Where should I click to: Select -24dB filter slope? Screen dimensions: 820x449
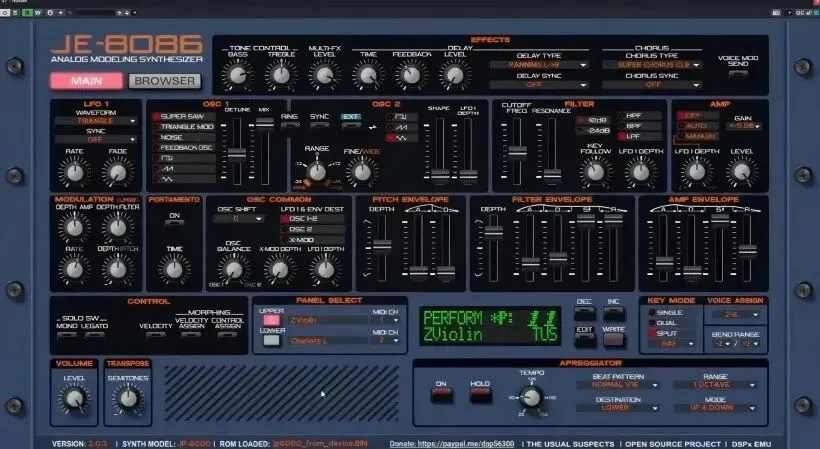(593, 131)
